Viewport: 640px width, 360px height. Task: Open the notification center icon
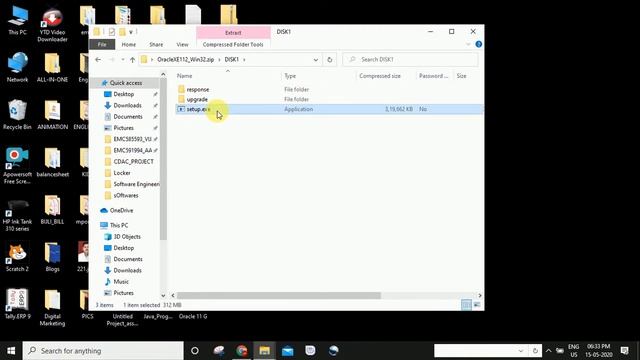pyautogui.click(x=624, y=351)
